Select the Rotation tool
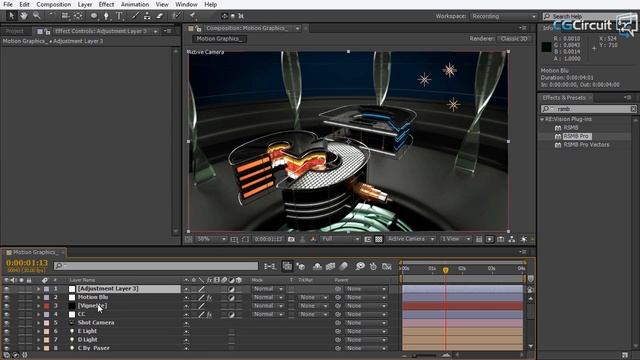Viewport: 640px width, 360px height. point(52,16)
